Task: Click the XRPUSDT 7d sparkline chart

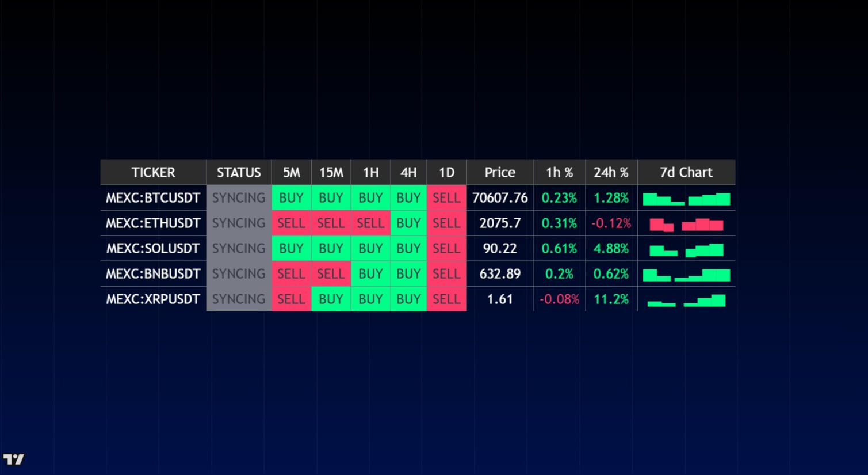Action: [686, 301]
